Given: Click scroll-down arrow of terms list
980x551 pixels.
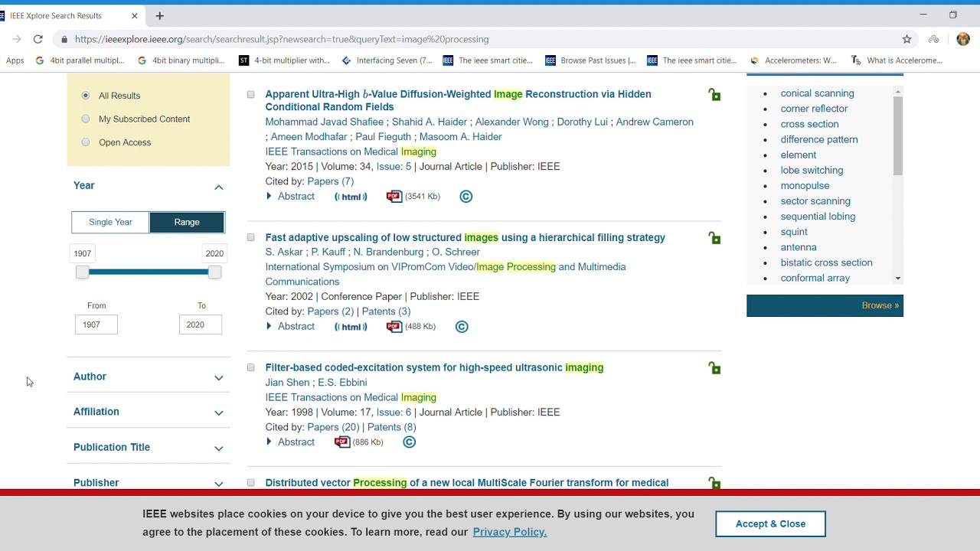Looking at the screenshot, I should pyautogui.click(x=897, y=279).
